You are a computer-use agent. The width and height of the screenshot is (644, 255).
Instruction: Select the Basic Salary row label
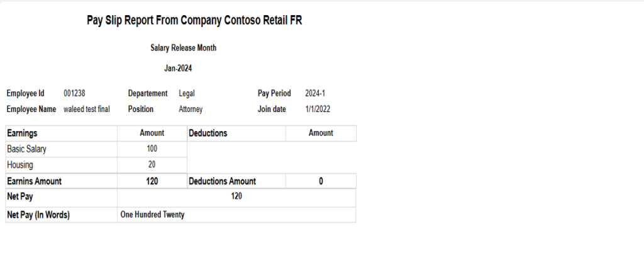[x=26, y=149]
